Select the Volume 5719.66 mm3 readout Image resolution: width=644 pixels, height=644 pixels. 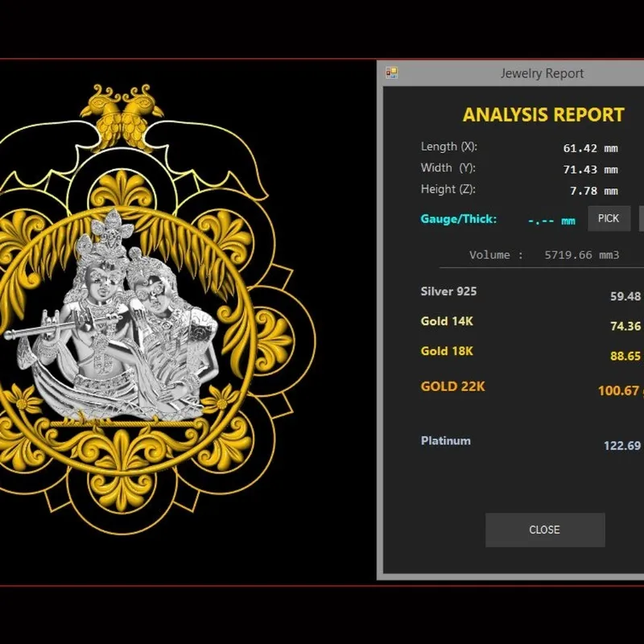[x=544, y=255]
